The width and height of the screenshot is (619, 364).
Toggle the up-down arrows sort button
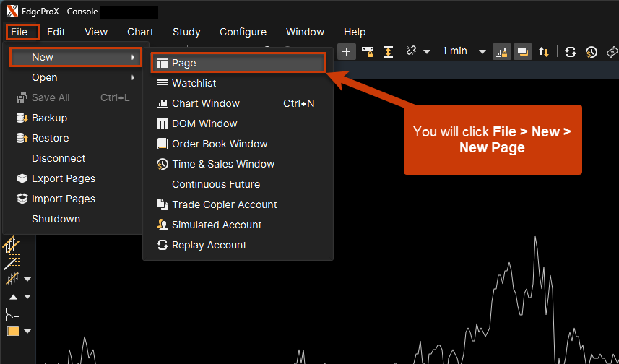tap(544, 51)
